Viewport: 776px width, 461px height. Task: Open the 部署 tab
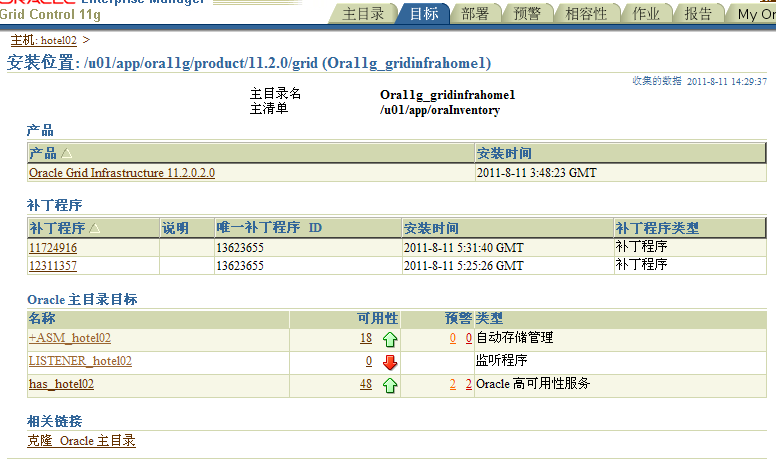pos(475,13)
